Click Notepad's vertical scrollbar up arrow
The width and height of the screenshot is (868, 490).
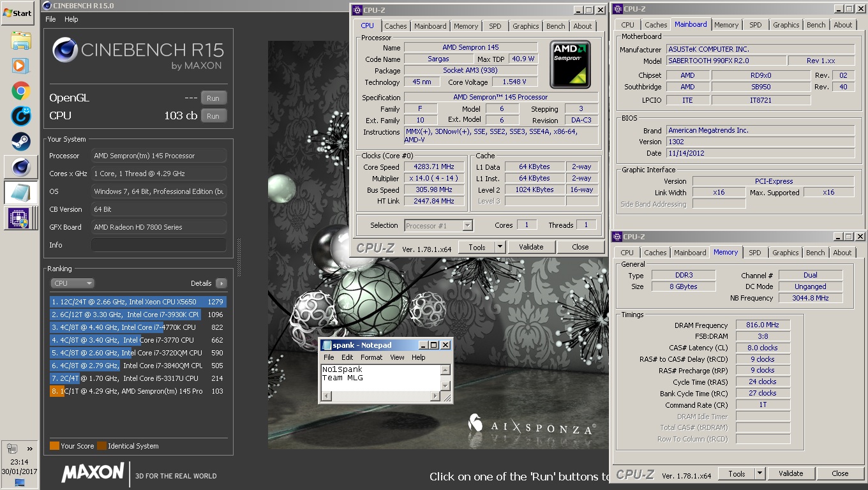pos(445,369)
